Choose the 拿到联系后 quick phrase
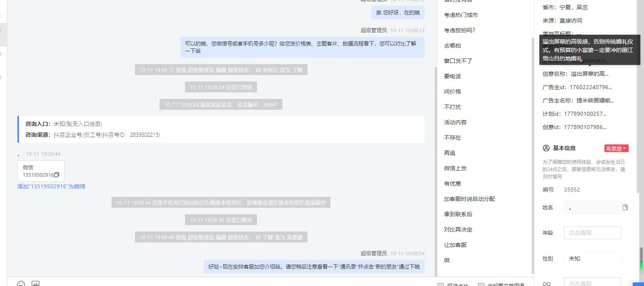Viewport: 644px width, 286px height. 458,214
